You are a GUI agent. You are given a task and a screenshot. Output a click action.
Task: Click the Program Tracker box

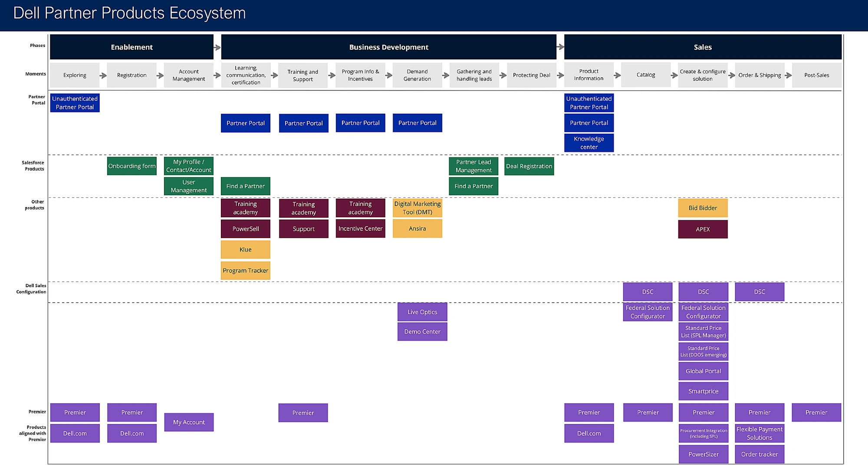click(x=246, y=270)
